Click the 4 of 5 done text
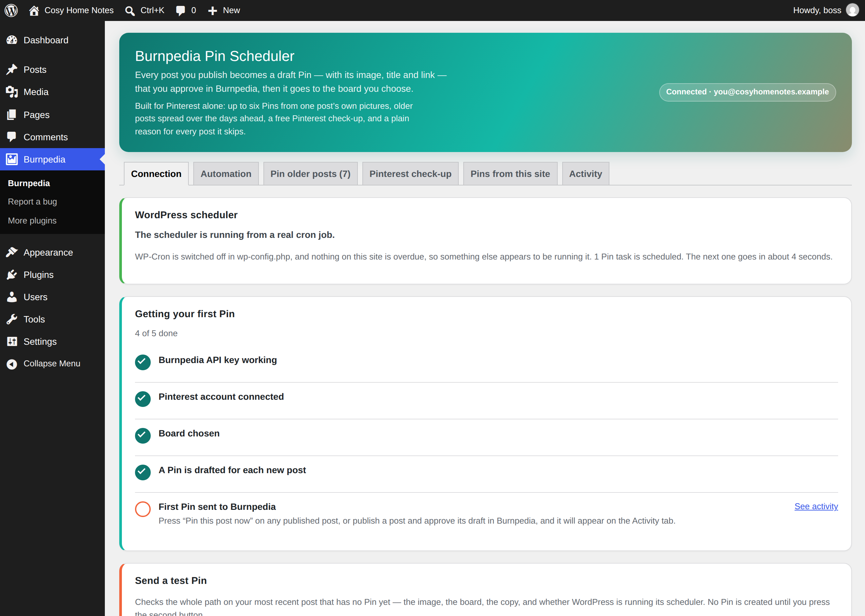865x616 pixels. coord(156,334)
